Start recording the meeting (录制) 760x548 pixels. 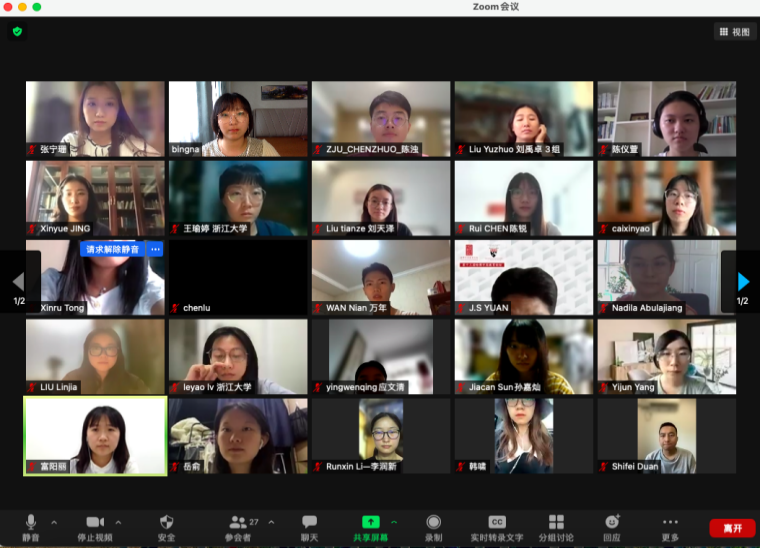pos(433,526)
